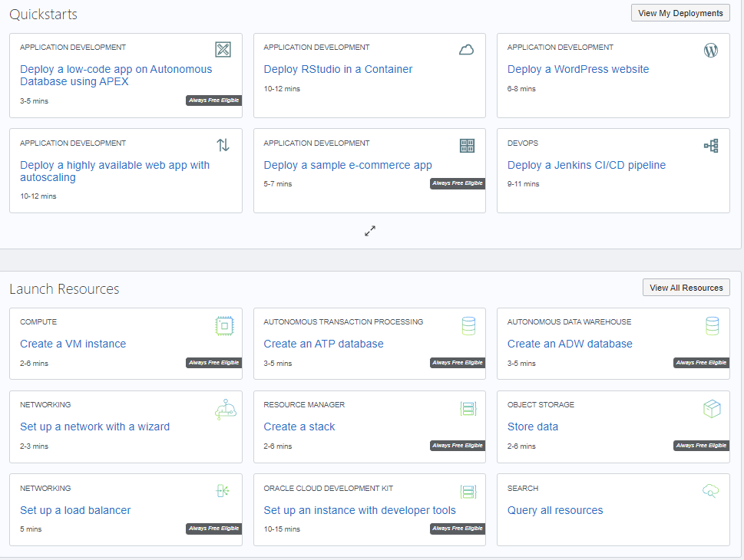Launch Store data link

(533, 427)
